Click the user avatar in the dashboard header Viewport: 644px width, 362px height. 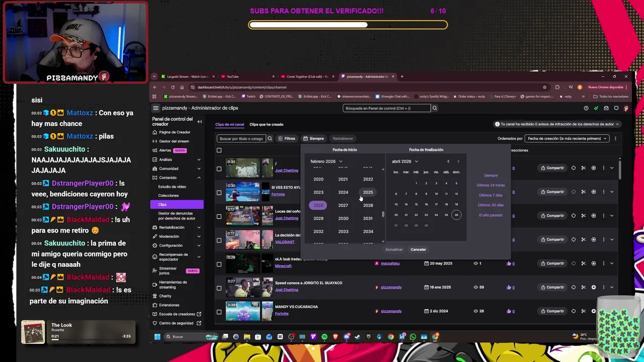pos(626,108)
